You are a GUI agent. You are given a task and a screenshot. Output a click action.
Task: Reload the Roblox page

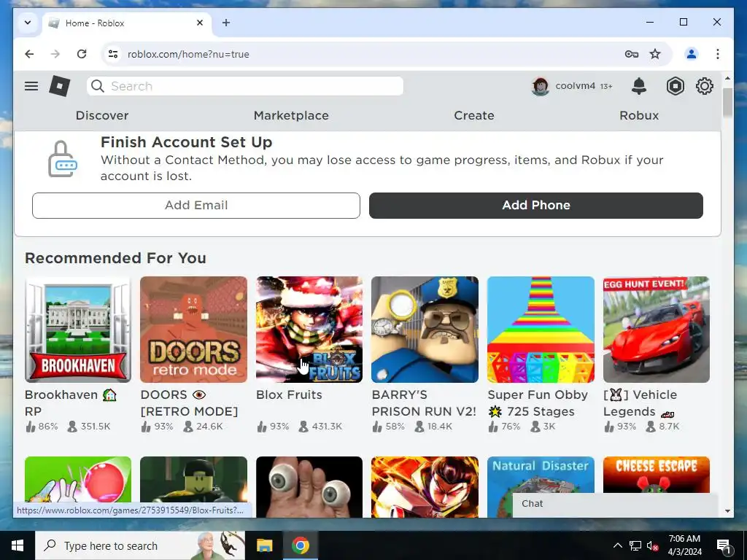(x=82, y=54)
